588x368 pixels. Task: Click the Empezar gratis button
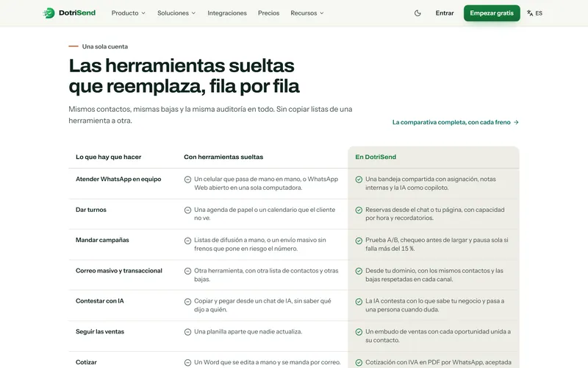tap(492, 13)
